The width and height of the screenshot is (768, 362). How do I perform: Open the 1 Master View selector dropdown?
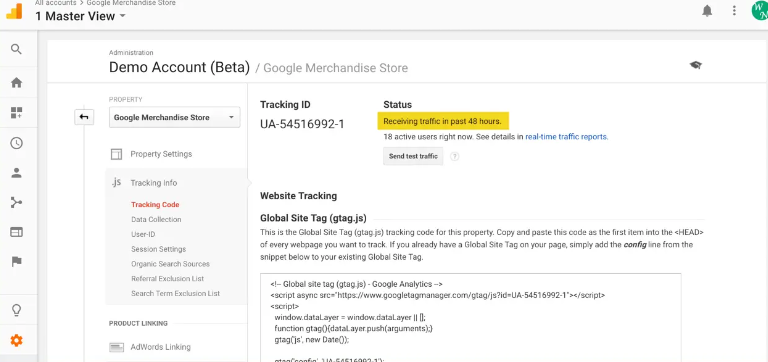[80, 16]
